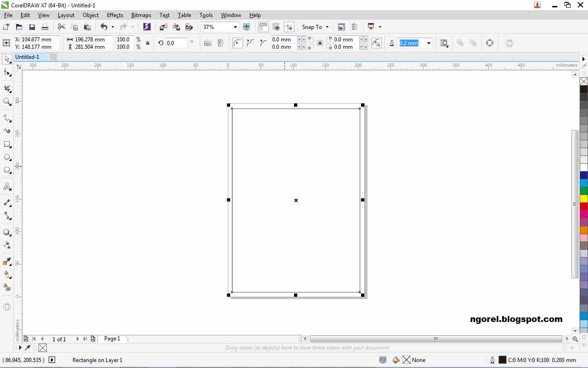The height and width of the screenshot is (368, 588).
Task: Activate the Zoom tool
Action: (x=7, y=101)
